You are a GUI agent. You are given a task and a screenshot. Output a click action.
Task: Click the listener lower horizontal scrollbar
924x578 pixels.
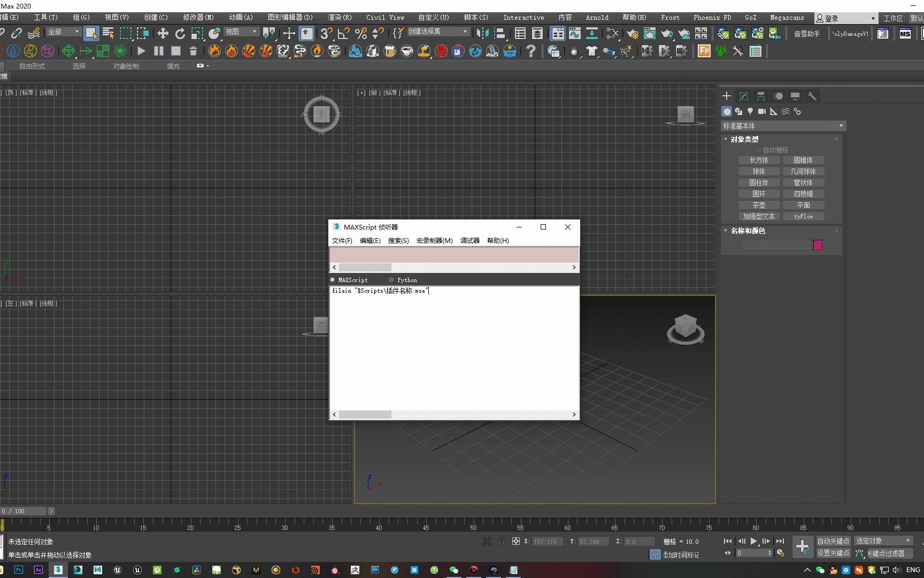click(454, 414)
